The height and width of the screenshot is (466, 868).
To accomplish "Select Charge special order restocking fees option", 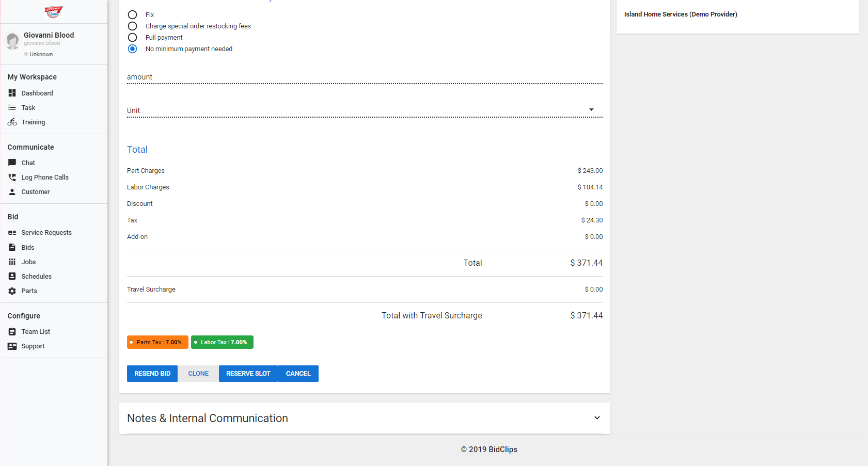I will (x=133, y=26).
